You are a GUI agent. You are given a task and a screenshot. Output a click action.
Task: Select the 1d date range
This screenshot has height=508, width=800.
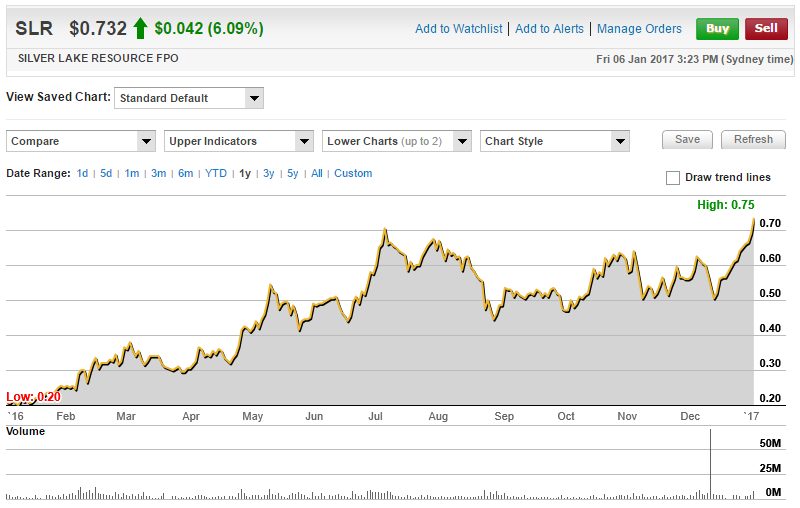[83, 174]
